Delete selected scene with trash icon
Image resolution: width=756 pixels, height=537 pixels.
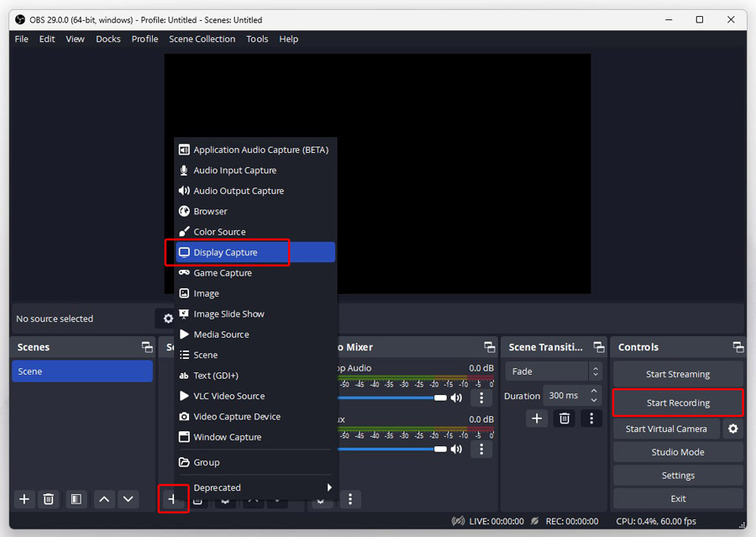[x=48, y=499]
